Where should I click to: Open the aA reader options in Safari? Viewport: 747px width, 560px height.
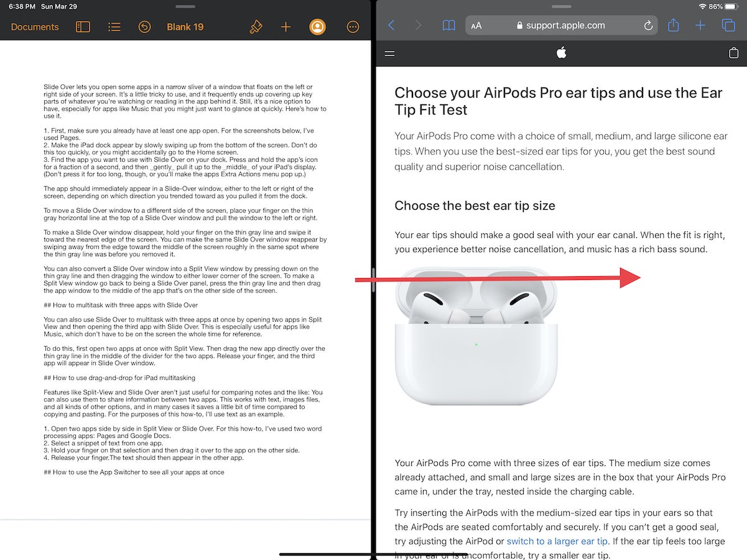476,26
